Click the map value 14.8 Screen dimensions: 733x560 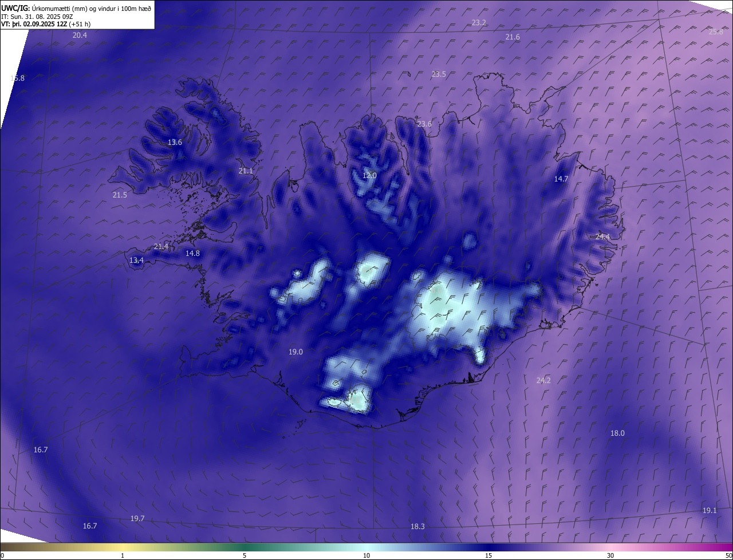click(x=192, y=254)
